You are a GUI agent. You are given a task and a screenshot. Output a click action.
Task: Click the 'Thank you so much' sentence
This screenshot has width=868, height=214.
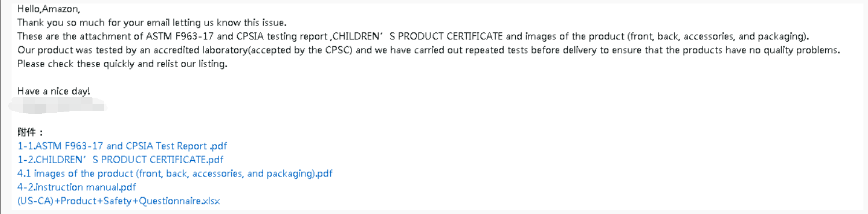tap(152, 23)
